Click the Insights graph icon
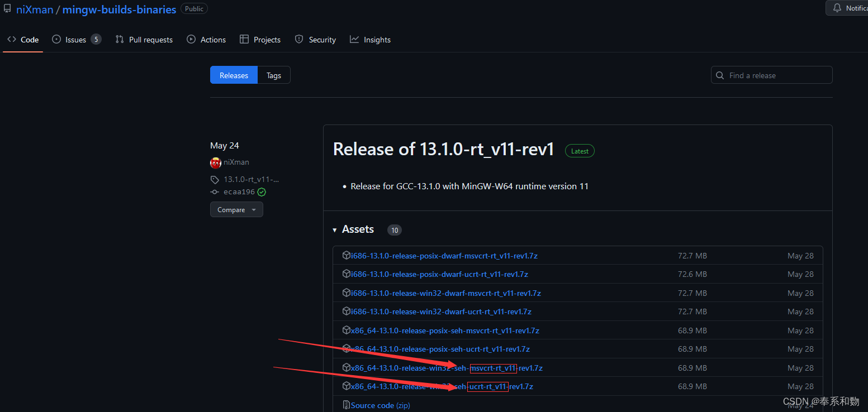This screenshot has height=412, width=868. coord(354,39)
